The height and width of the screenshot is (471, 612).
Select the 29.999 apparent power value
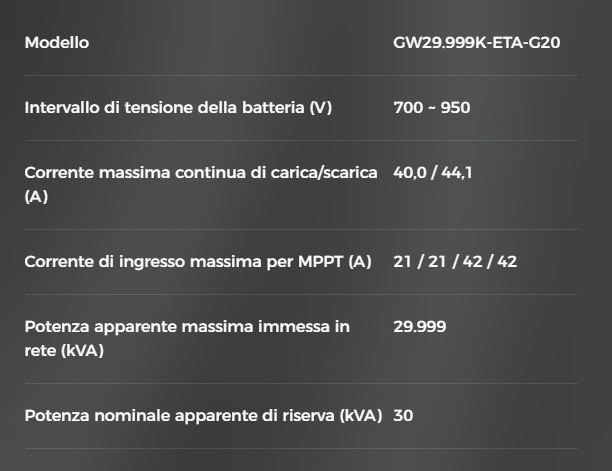pyautogui.click(x=420, y=327)
